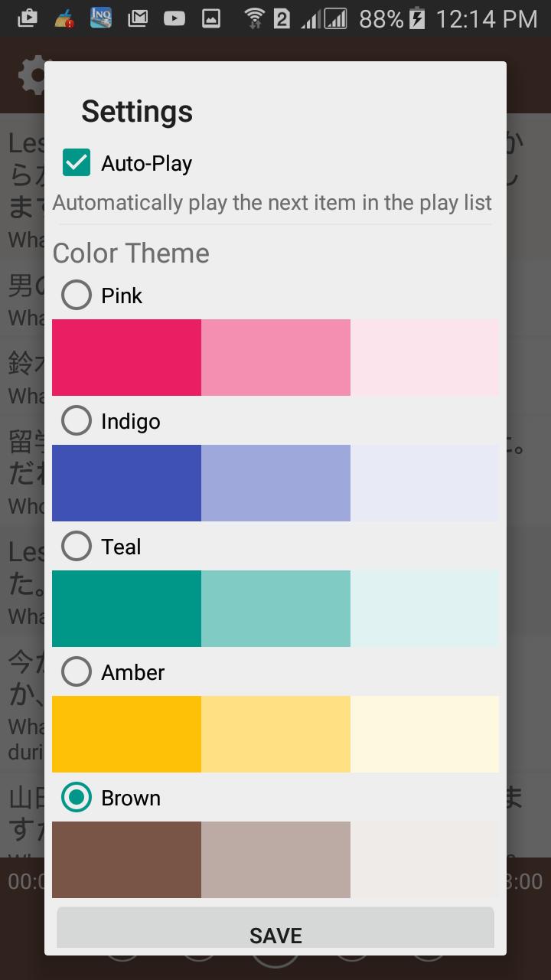Tap the INQ news icon in status bar
The width and height of the screenshot is (551, 980).
coord(101,18)
